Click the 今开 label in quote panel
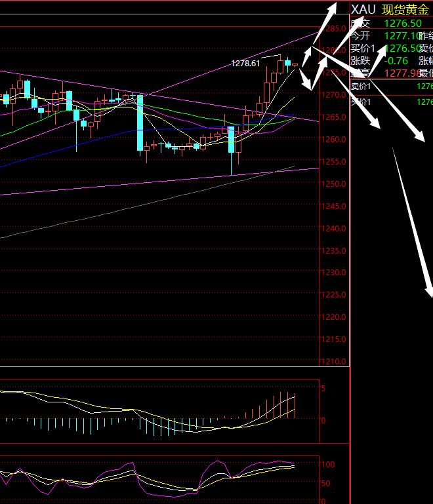The height and width of the screenshot is (504, 433). click(x=360, y=35)
